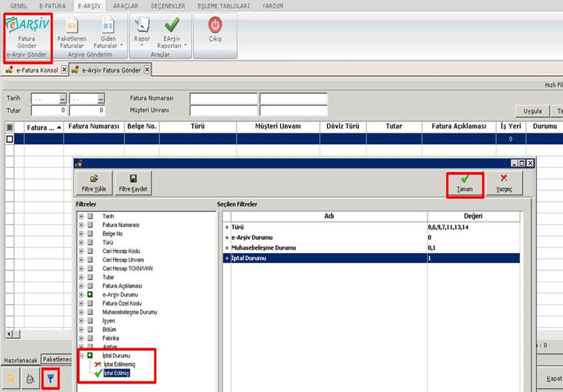This screenshot has width=563, height=392.
Task: Click the Filtre Kaydet disk icon
Action: (133, 178)
